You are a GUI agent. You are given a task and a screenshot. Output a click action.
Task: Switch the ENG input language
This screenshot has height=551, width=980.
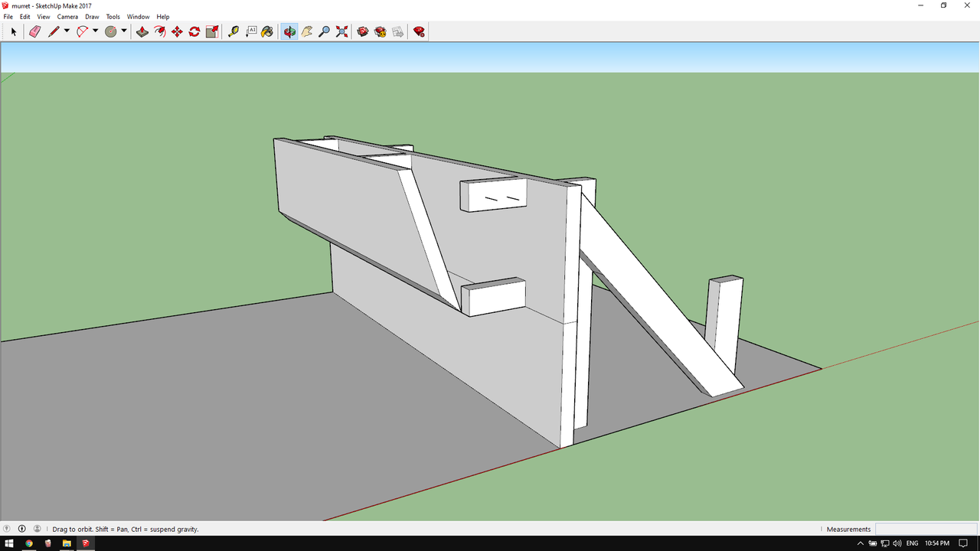click(912, 543)
